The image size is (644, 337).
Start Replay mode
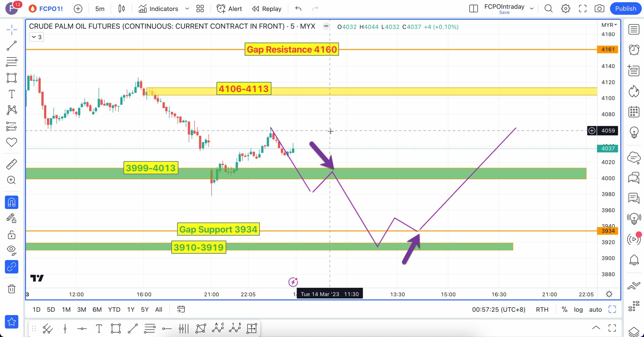click(x=267, y=9)
